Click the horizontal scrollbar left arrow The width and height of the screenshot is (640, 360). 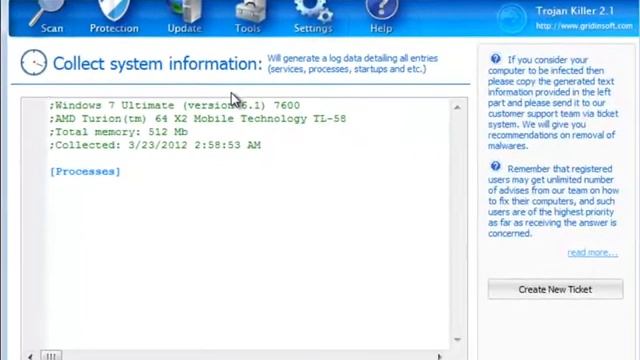click(30, 356)
